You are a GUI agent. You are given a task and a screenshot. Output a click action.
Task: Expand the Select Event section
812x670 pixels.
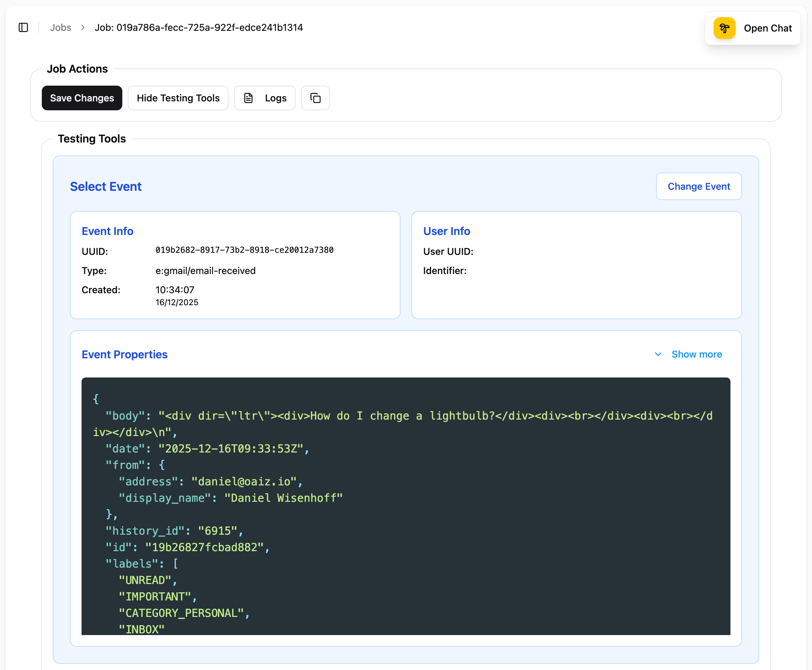pos(106,186)
